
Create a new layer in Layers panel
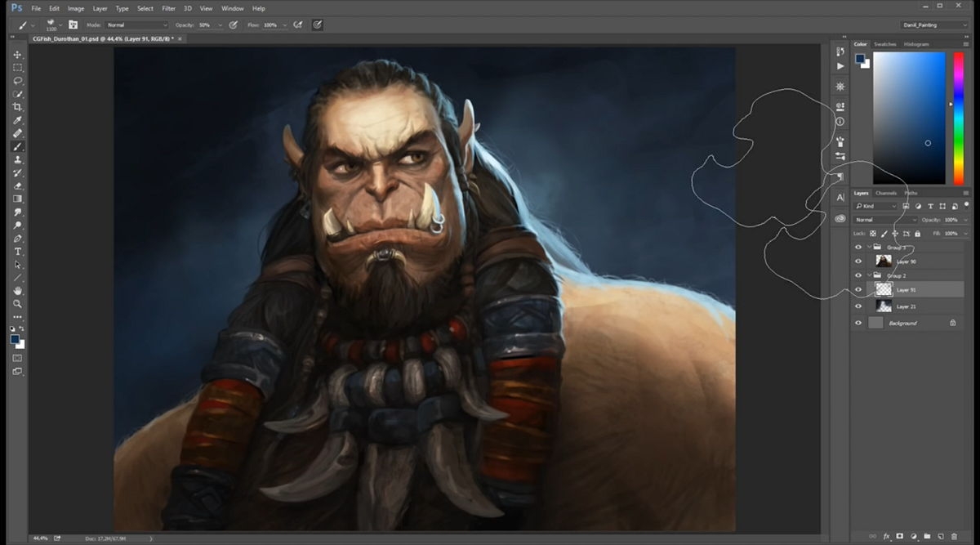[x=941, y=536]
